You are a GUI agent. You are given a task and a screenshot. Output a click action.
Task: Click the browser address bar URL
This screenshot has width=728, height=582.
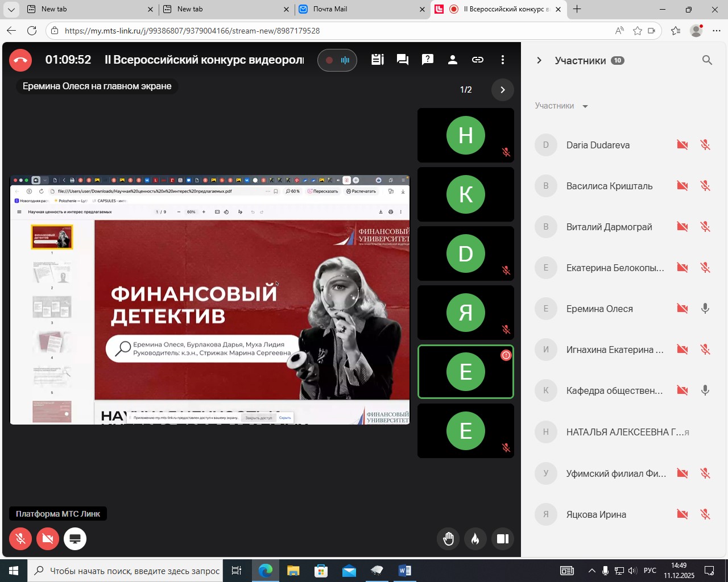click(192, 31)
